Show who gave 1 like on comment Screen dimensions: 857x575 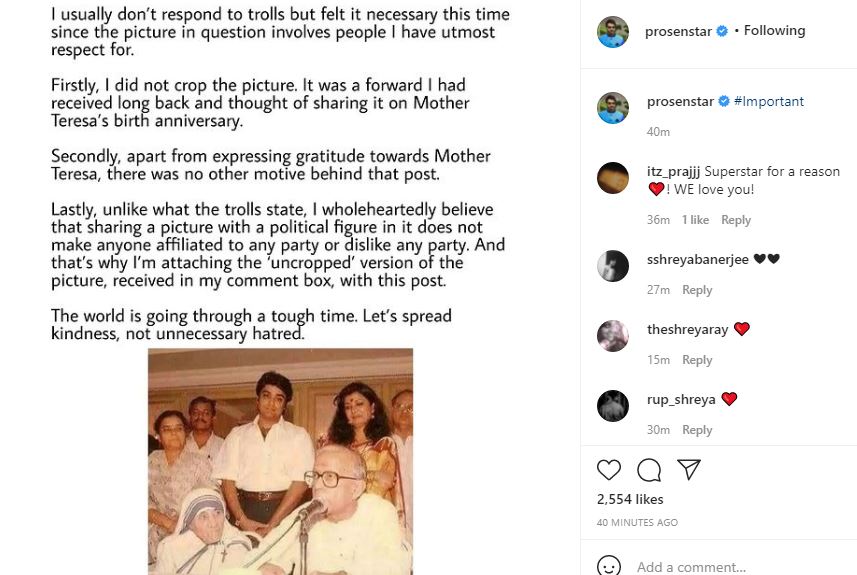[695, 220]
